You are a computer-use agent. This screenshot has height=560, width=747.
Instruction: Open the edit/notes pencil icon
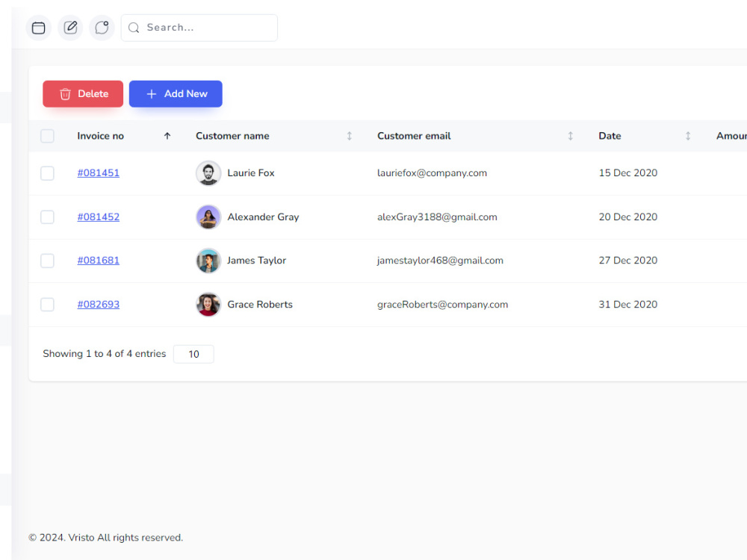(x=70, y=28)
